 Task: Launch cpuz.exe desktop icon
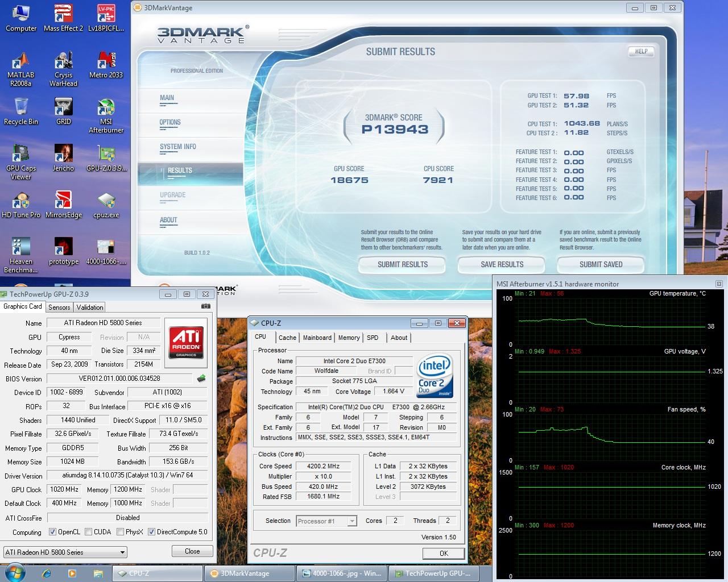(x=106, y=205)
